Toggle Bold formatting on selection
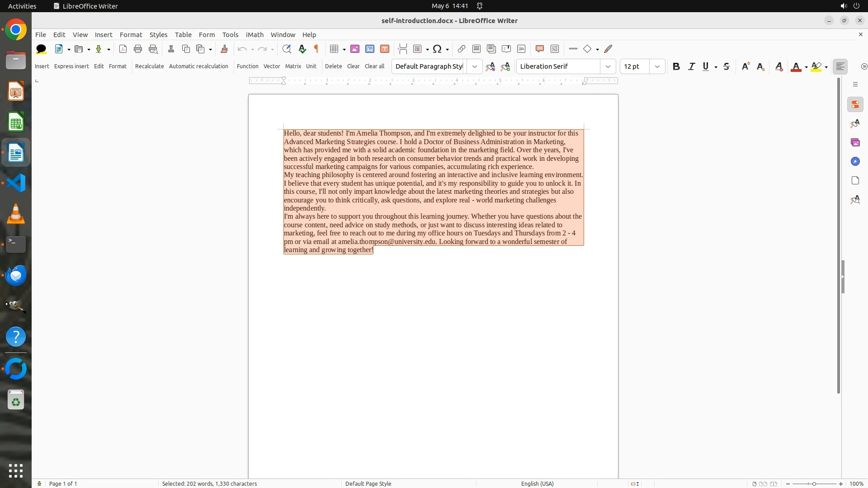The width and height of the screenshot is (868, 488). tap(676, 66)
